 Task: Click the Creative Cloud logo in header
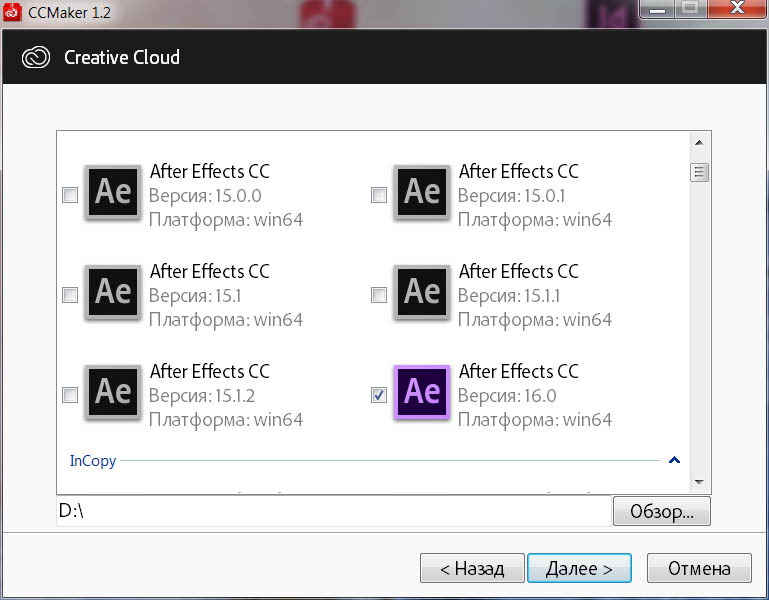click(36, 57)
